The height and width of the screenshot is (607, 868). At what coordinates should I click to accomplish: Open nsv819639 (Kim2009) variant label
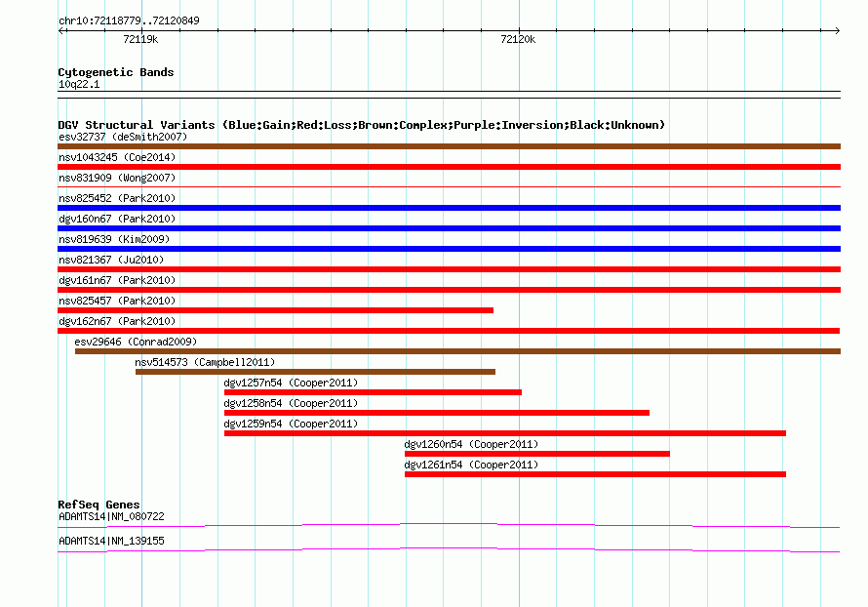[x=114, y=239]
